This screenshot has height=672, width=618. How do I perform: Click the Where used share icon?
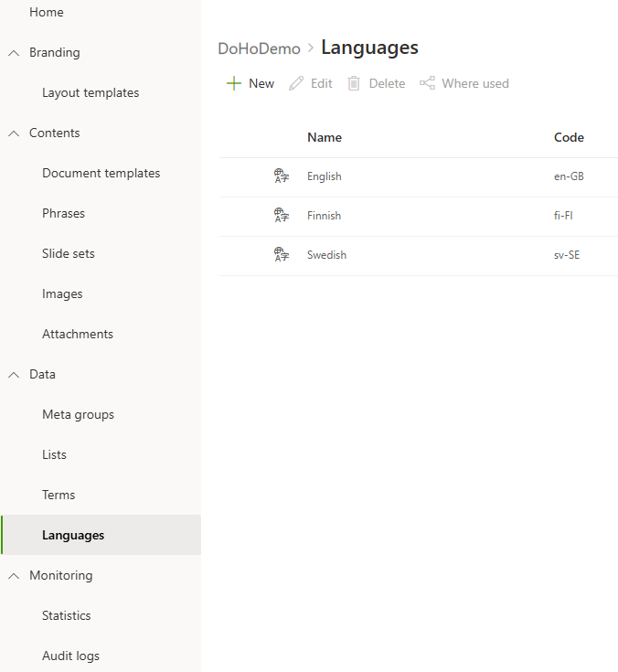click(427, 83)
